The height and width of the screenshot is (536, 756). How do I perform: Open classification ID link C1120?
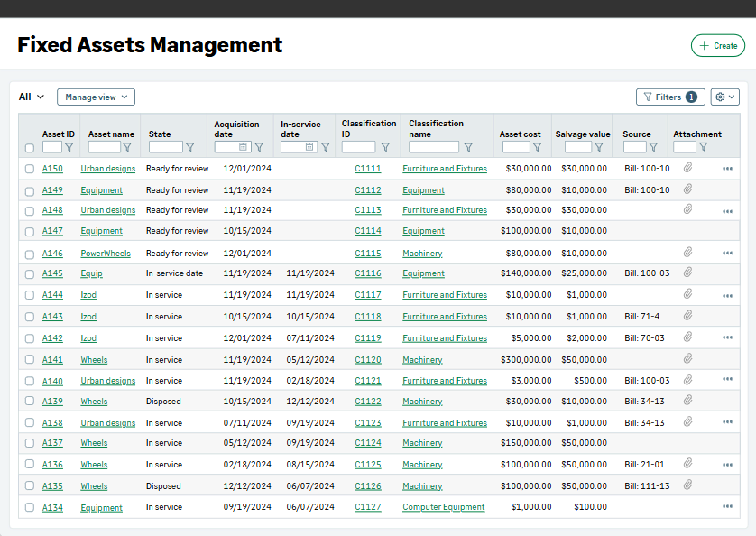[x=368, y=360]
